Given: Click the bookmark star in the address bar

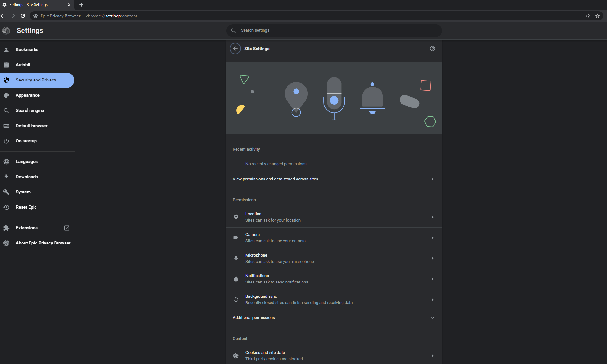Looking at the screenshot, I should (x=598, y=16).
